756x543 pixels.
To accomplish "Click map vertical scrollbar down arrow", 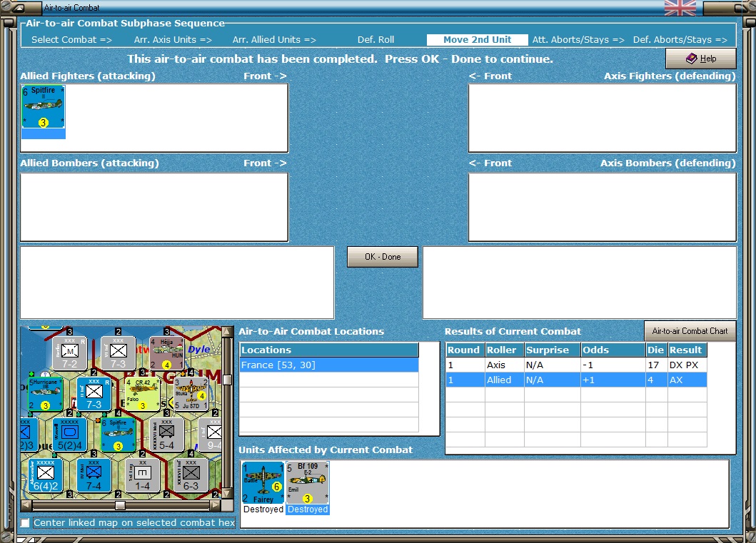I will [226, 494].
